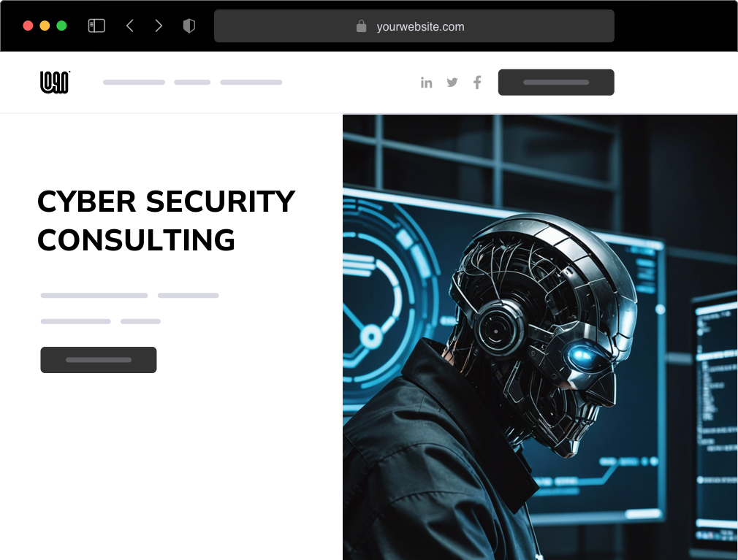Viewport: 738px width, 560px height.
Task: Open the LinkedIn social icon
Action: [427, 83]
